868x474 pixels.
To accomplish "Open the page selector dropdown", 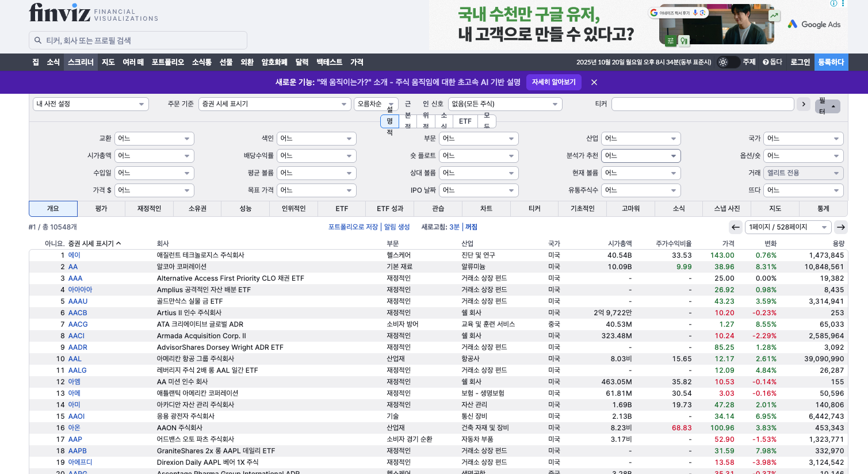I will [788, 227].
